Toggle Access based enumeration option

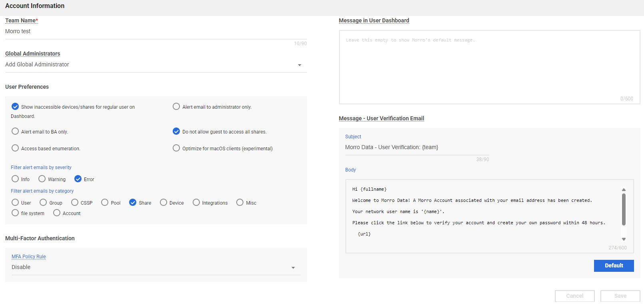(x=15, y=148)
